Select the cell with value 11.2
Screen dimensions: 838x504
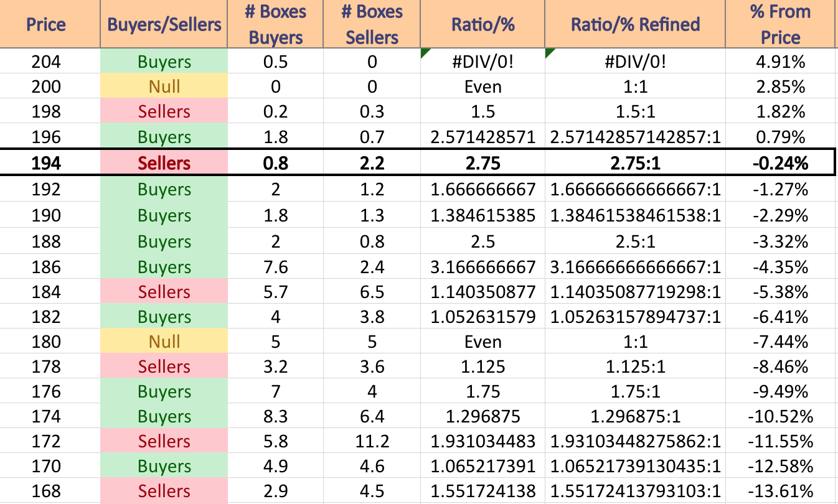point(372,441)
